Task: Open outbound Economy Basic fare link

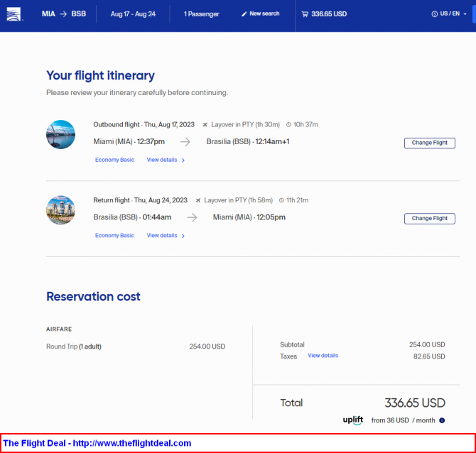Action: pyautogui.click(x=114, y=160)
